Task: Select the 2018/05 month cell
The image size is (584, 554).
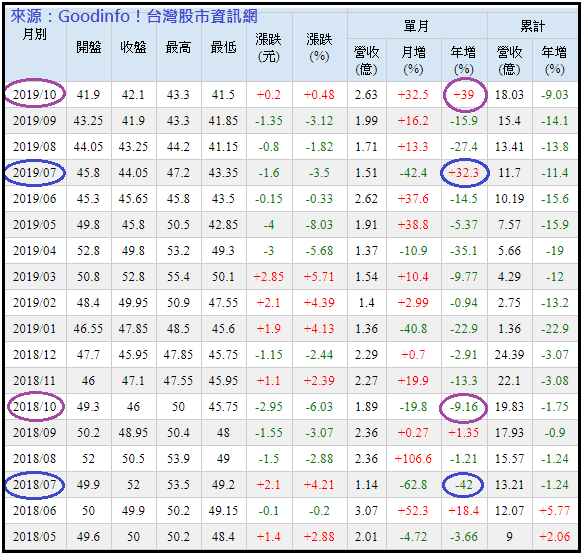Action: pyautogui.click(x=35, y=537)
